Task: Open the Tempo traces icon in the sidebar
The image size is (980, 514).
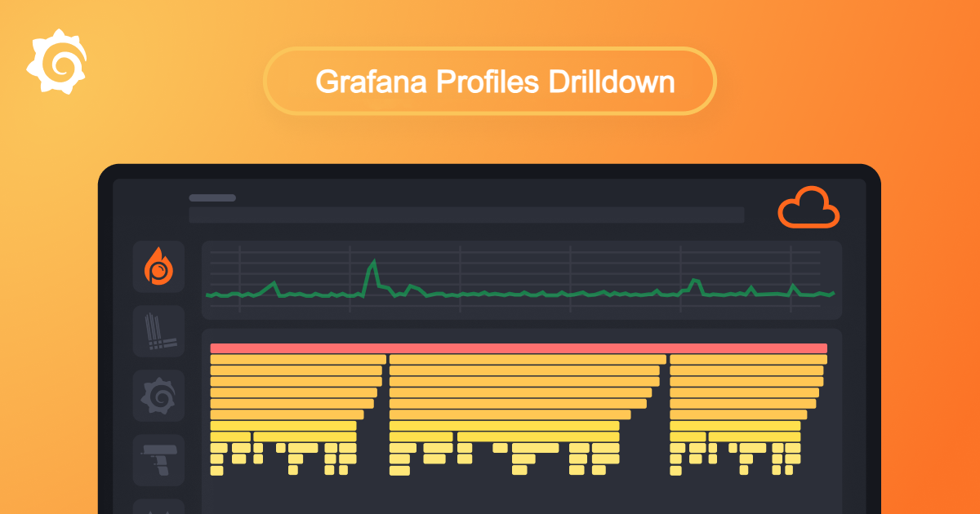Action: point(158,459)
